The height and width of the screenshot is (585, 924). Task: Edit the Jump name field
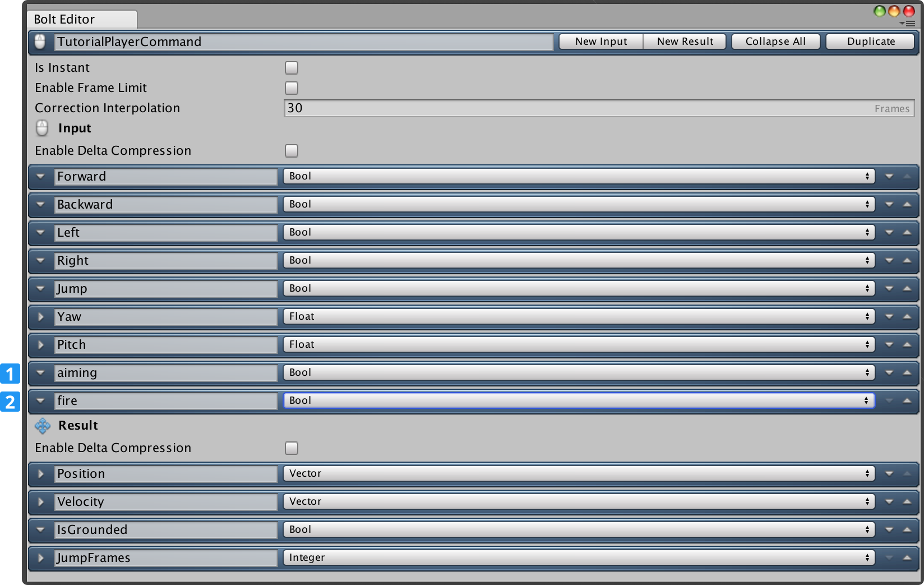[x=166, y=289]
